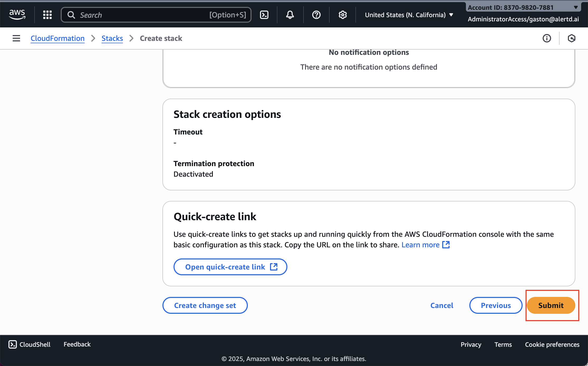This screenshot has width=588, height=366.
Task: Open account settings via the gear icon
Action: pyautogui.click(x=343, y=15)
